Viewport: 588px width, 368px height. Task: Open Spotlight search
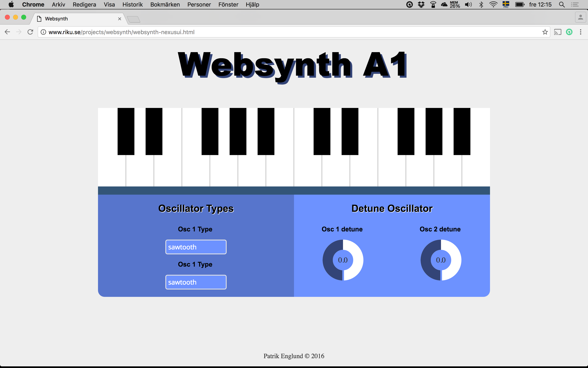[x=562, y=4]
